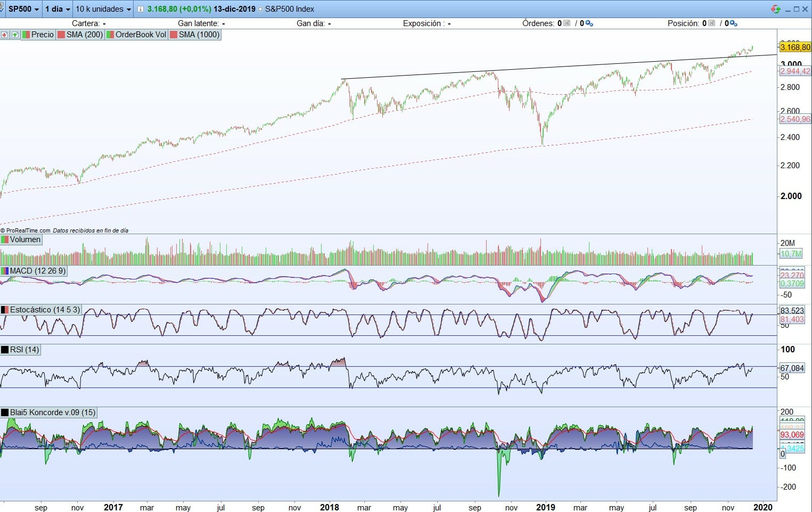Click the grey position list icon next to Posición

coord(711,23)
